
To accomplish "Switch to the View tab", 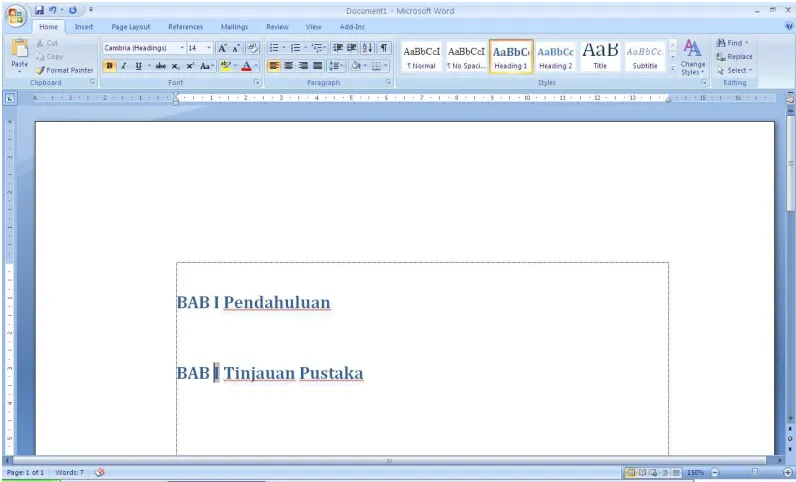I will click(x=313, y=27).
